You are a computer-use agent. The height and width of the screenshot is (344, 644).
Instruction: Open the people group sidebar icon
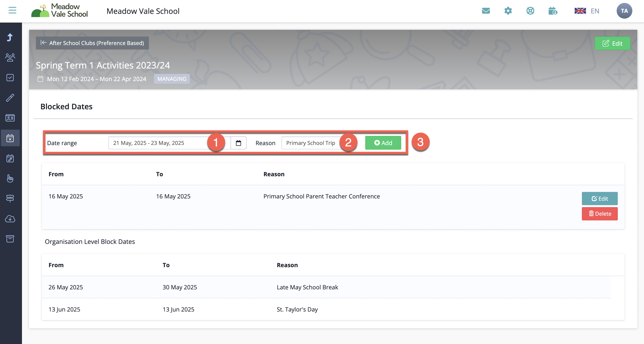coord(10,57)
